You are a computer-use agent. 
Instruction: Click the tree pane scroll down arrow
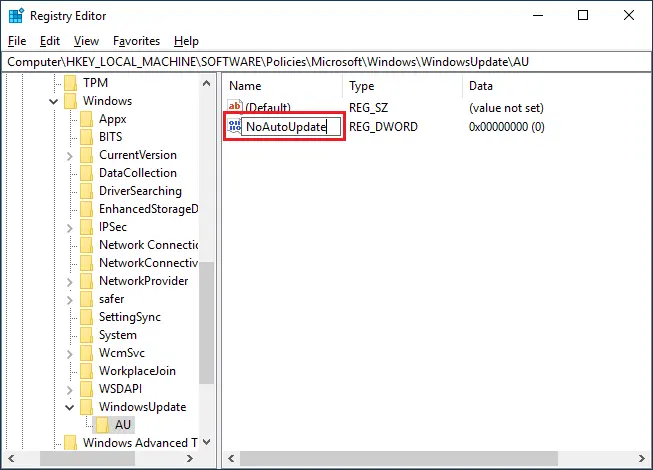(x=207, y=442)
